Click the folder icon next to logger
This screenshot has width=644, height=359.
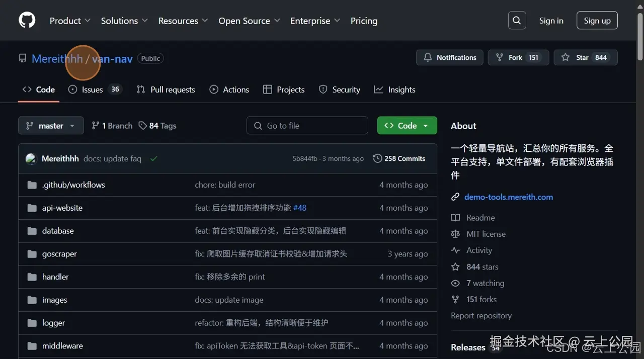32,323
